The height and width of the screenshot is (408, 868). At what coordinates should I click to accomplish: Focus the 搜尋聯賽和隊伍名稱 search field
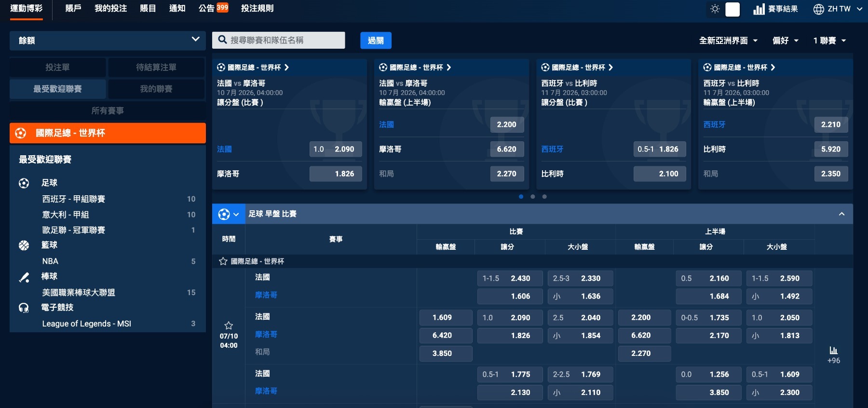click(279, 40)
